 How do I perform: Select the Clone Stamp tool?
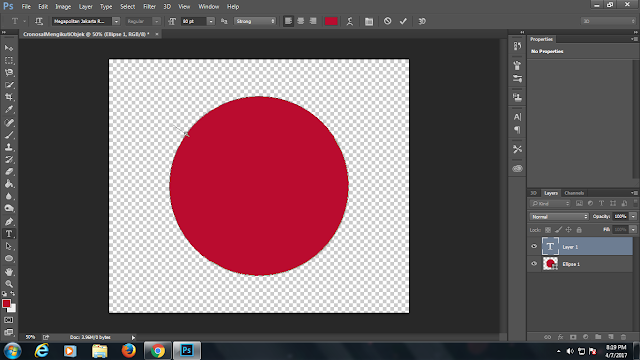(9, 147)
